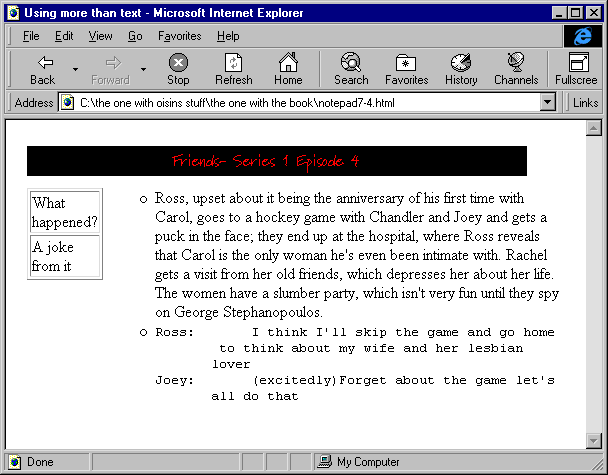
Task: Click the red 'Friends- Series 1 Episode 4' heading
Action: 266,161
